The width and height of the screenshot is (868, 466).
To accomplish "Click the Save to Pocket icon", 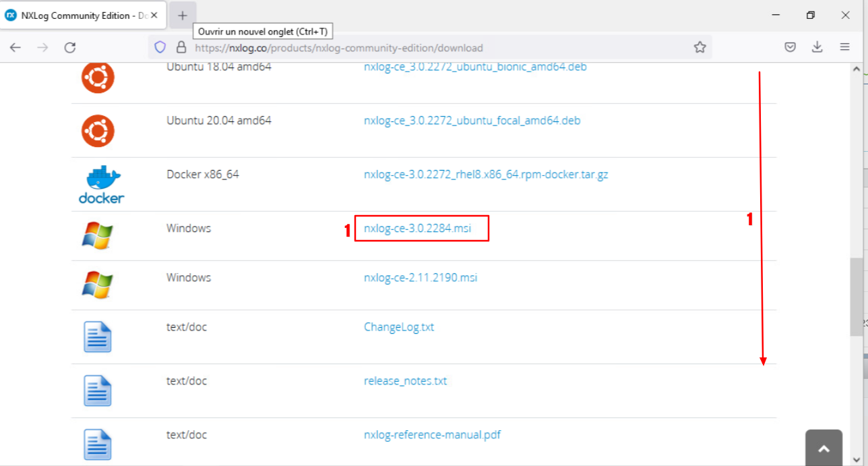I will point(790,47).
